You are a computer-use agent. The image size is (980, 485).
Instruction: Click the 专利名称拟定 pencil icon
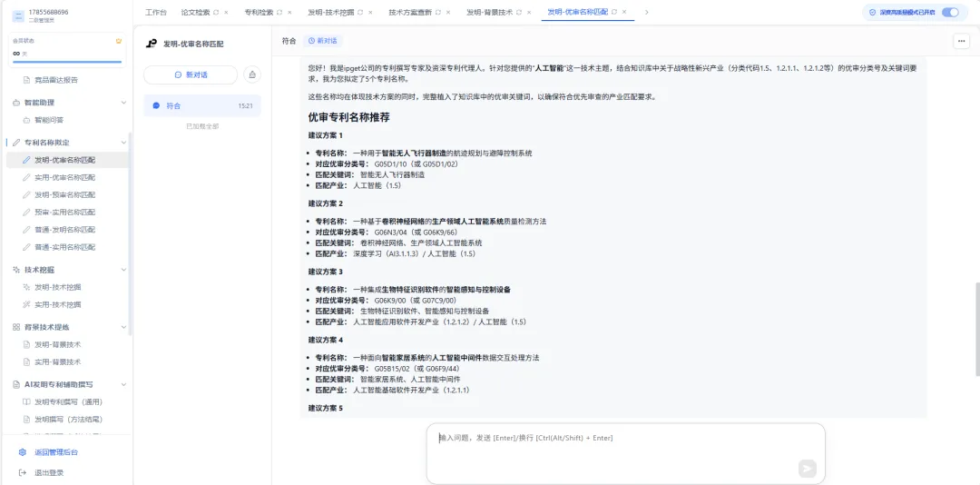coord(17,142)
